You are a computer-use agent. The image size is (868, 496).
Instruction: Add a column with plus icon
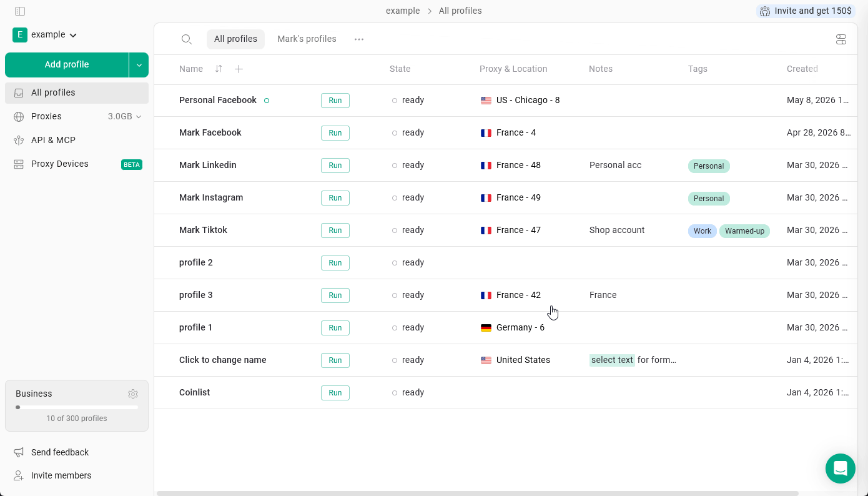click(239, 69)
